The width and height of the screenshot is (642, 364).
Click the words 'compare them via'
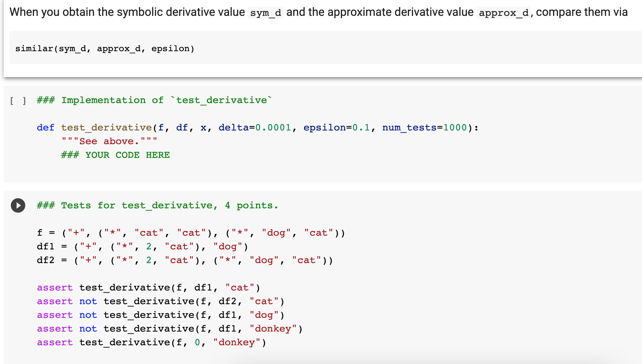[582, 12]
